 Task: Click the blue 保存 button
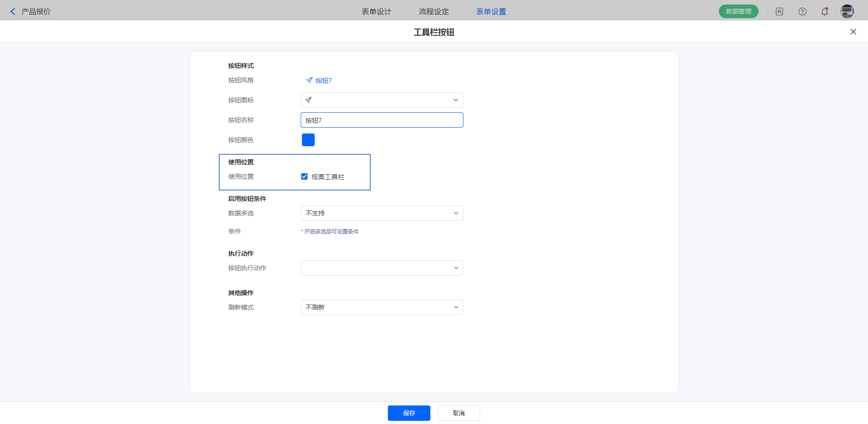point(409,413)
